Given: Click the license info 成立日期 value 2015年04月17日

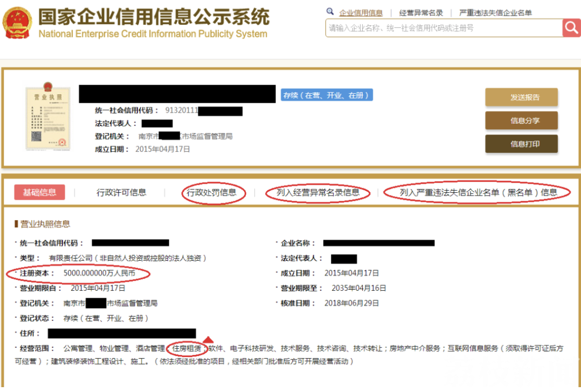Looking at the screenshot, I should pos(351,273).
